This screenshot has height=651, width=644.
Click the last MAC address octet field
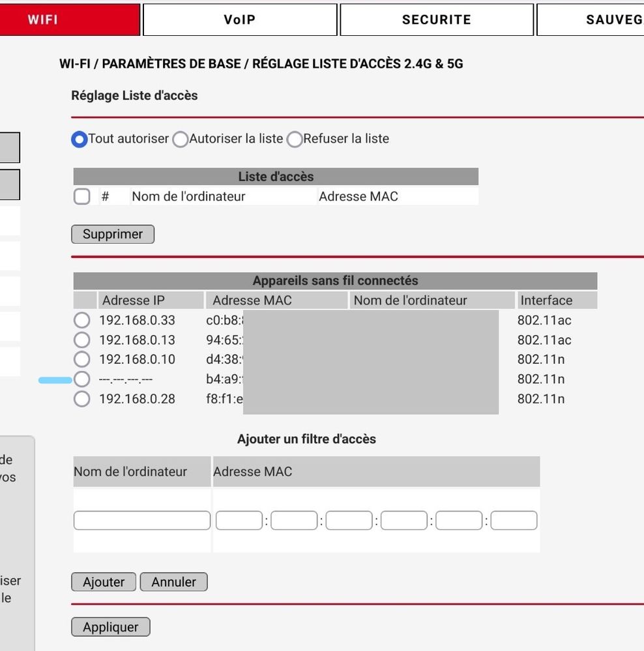(x=514, y=521)
